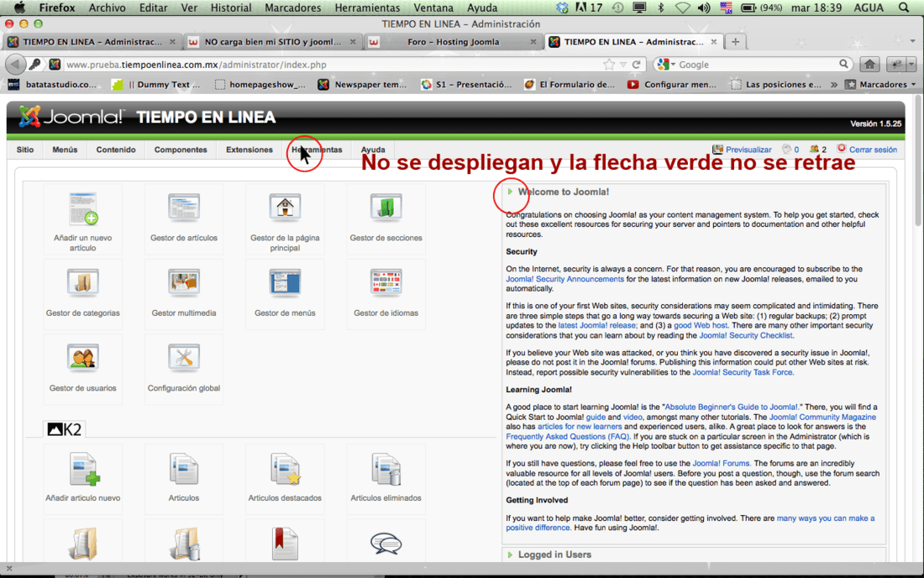
Task: Open the Extensiones menu
Action: tap(249, 150)
